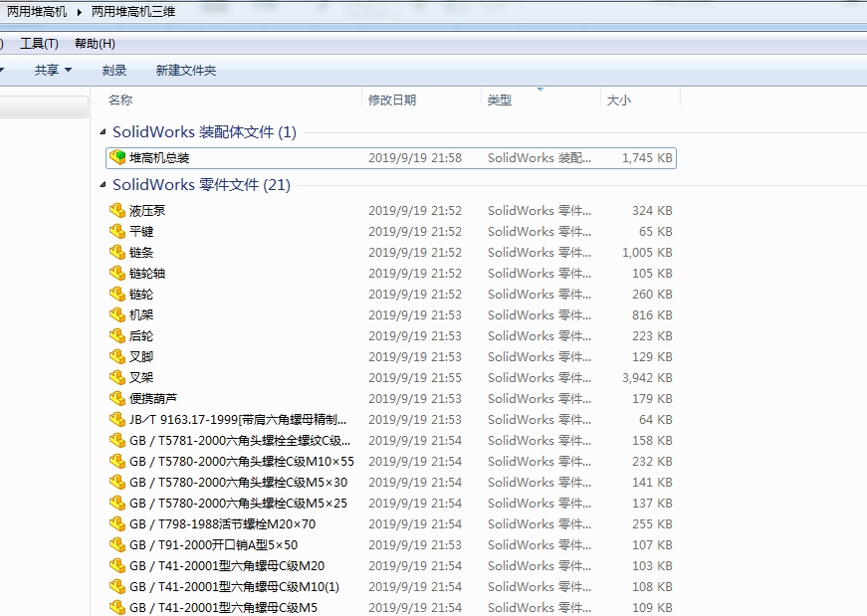Image resolution: width=867 pixels, height=616 pixels.
Task: Select the file name 便携葫芦
Action: tap(153, 399)
